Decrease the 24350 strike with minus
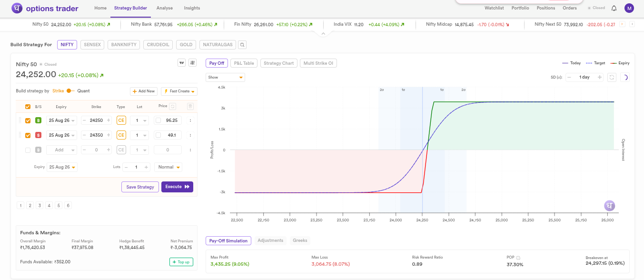Image resolution: width=644 pixels, height=280 pixels. coord(85,135)
